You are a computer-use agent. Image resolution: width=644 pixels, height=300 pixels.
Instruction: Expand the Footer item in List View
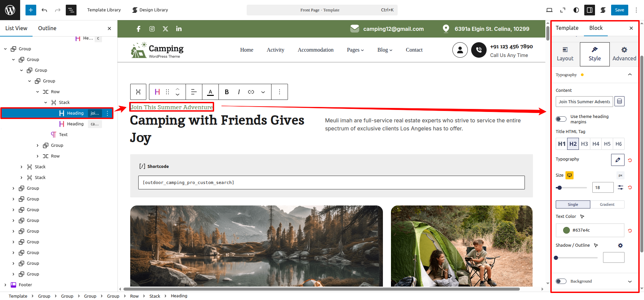pyautogui.click(x=5, y=285)
